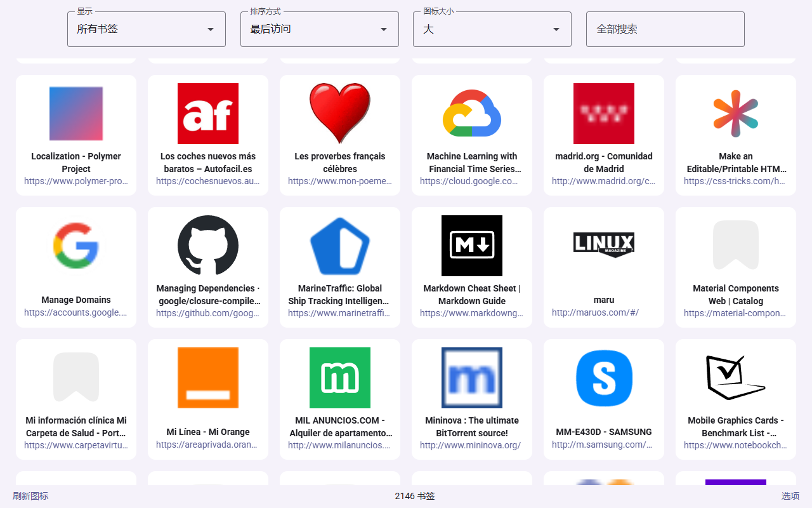This screenshot has width=812, height=508.
Task: Click 'madrid.org - Comunidad de Madrid' title
Action: click(x=604, y=163)
